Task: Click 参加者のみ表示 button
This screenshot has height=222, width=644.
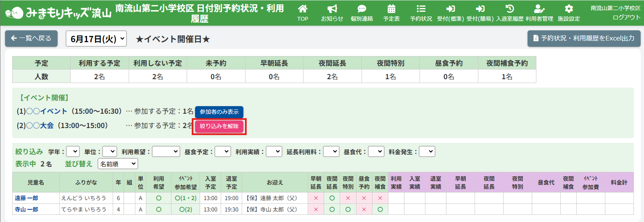Action: (x=219, y=112)
